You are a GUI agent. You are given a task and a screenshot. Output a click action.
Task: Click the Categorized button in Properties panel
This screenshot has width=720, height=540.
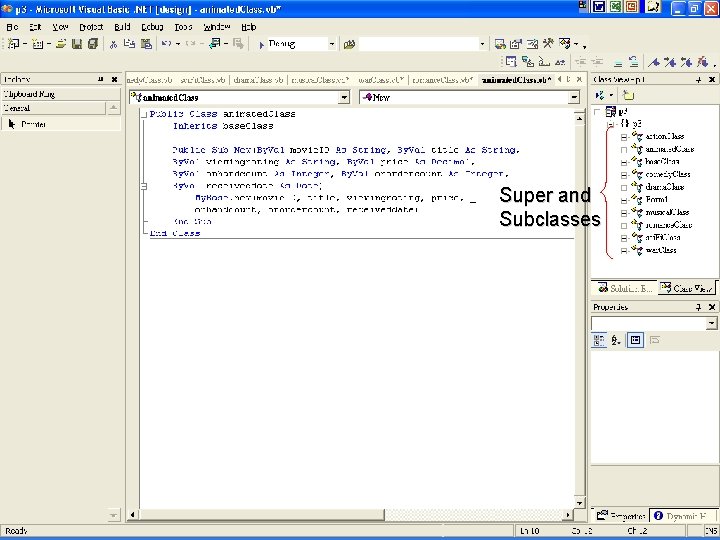pyautogui.click(x=599, y=340)
